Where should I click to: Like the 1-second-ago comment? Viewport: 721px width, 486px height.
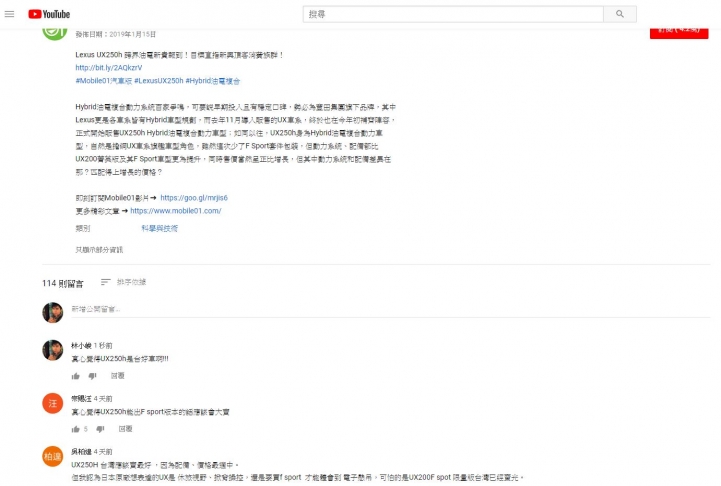(x=75, y=376)
